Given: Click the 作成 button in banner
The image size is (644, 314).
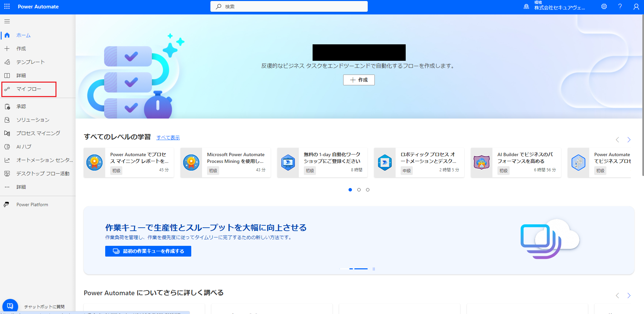Looking at the screenshot, I should [x=359, y=80].
